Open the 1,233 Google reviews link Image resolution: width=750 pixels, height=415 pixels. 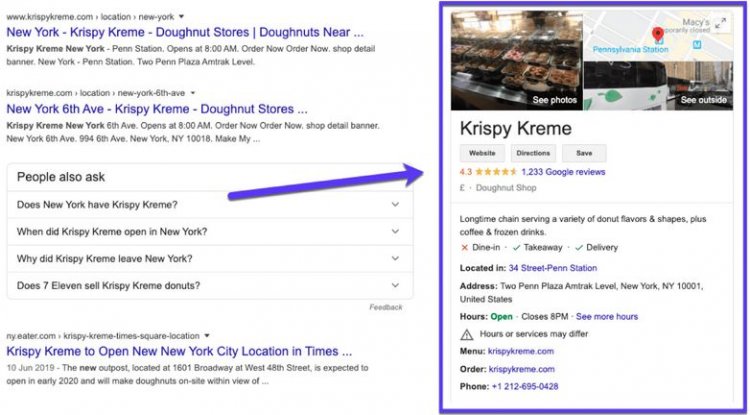(x=563, y=172)
